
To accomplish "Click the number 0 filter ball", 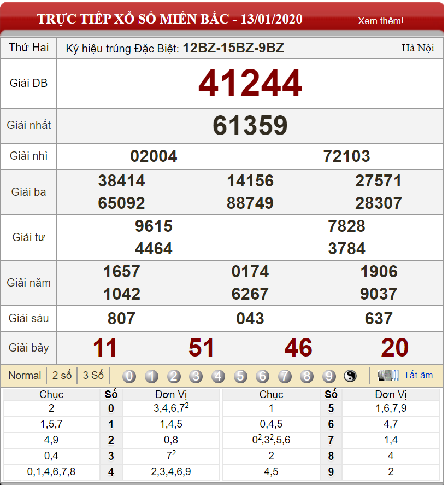I will click(x=129, y=376).
